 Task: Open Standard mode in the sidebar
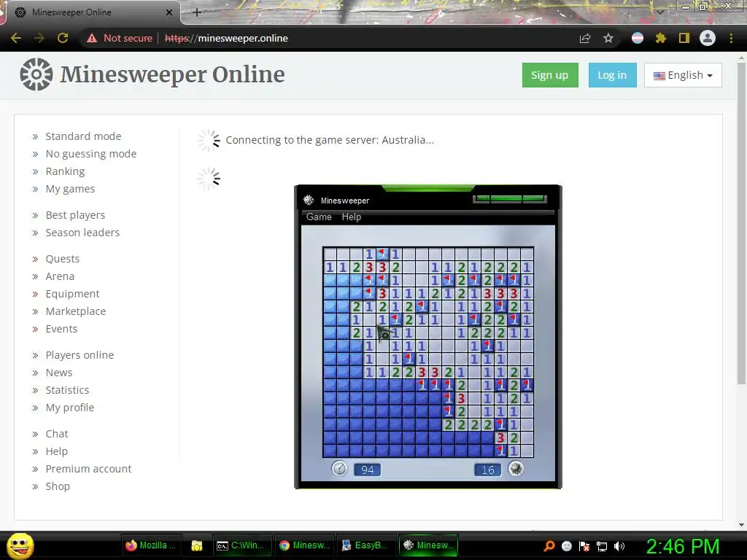click(x=83, y=136)
